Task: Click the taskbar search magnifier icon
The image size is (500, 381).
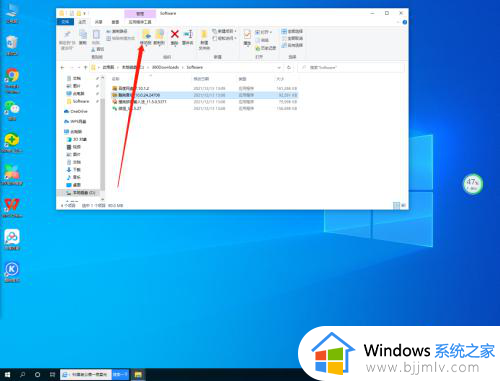Action: click(x=23, y=374)
